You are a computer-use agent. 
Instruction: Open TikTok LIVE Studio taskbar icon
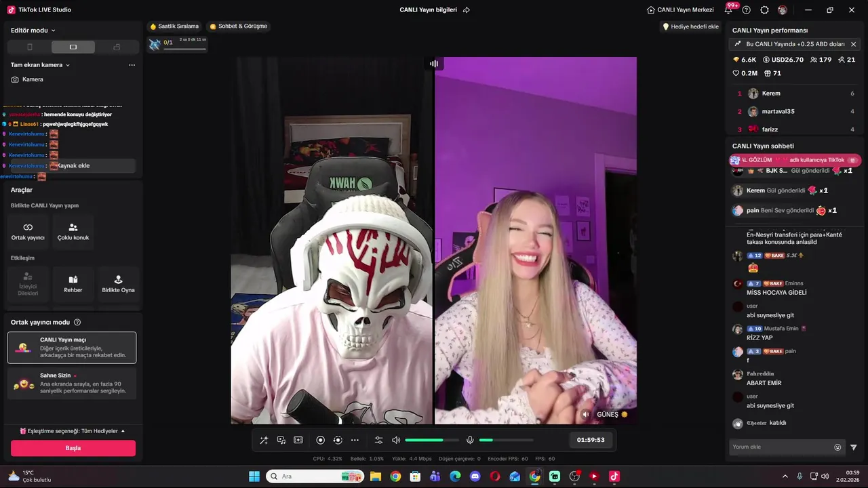pos(614,476)
